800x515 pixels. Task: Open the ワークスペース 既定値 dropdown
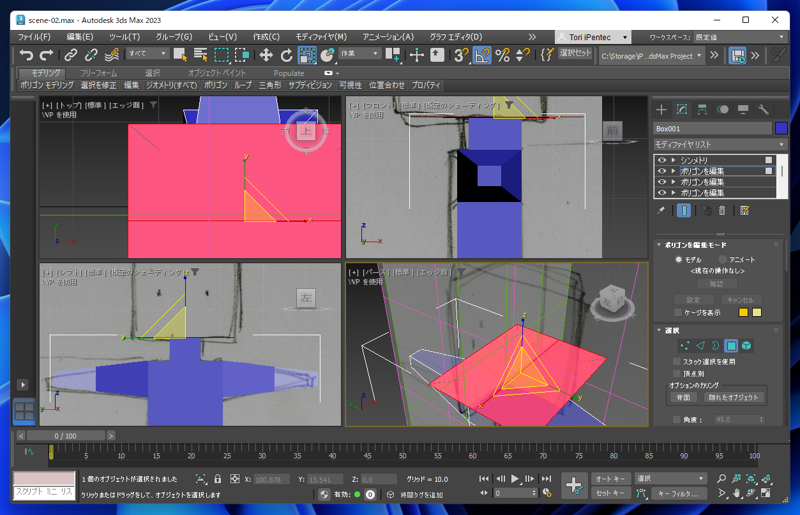740,37
